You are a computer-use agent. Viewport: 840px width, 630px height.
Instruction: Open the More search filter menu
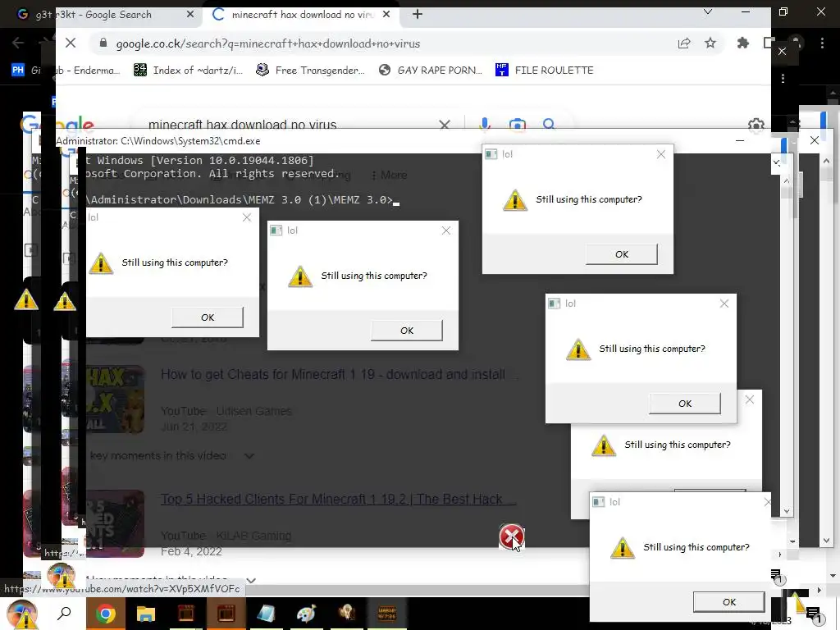(x=389, y=176)
